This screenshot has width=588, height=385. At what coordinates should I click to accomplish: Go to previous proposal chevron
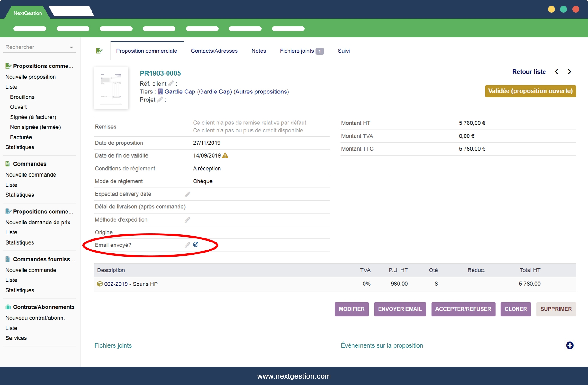pos(556,72)
